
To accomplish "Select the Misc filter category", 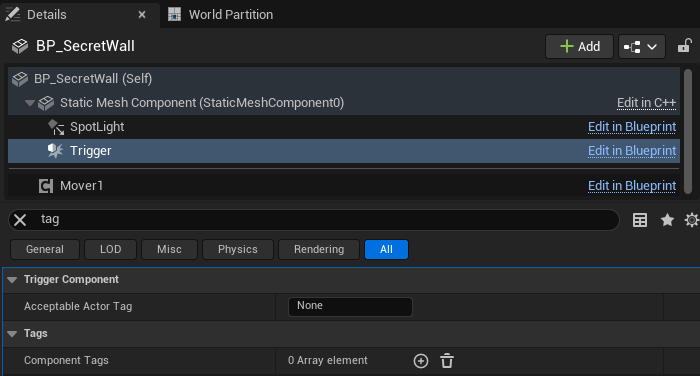I will 169,249.
